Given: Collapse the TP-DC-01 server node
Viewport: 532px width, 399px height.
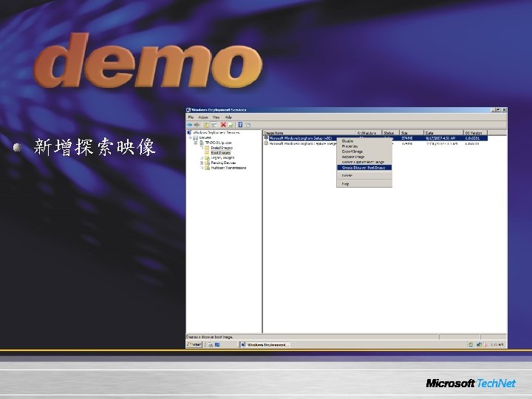Looking at the screenshot, I should pos(196,143).
